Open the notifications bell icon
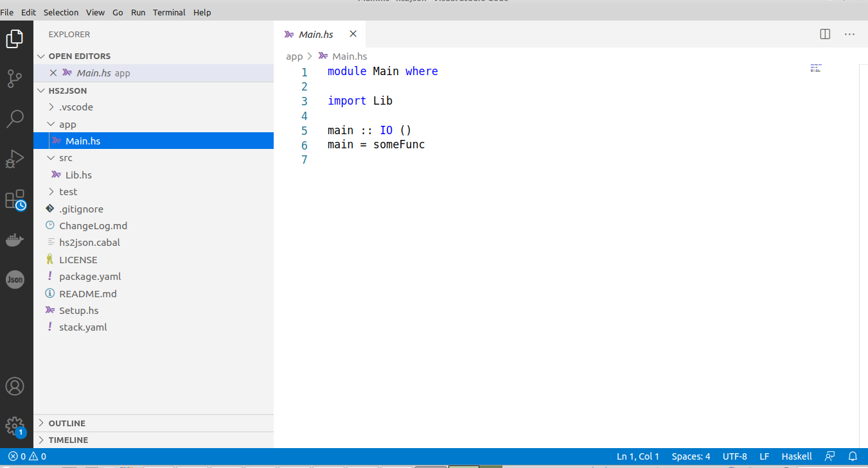Screen dimensions: 868x468 (853, 456)
